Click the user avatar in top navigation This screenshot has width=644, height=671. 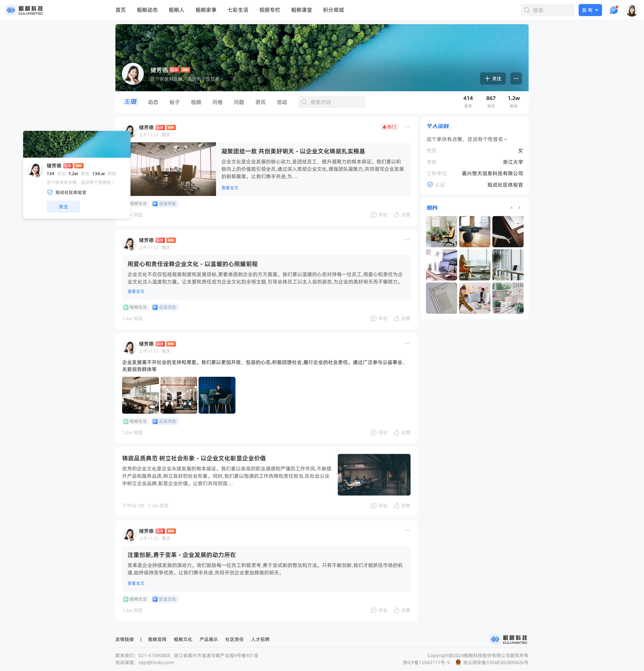632,10
